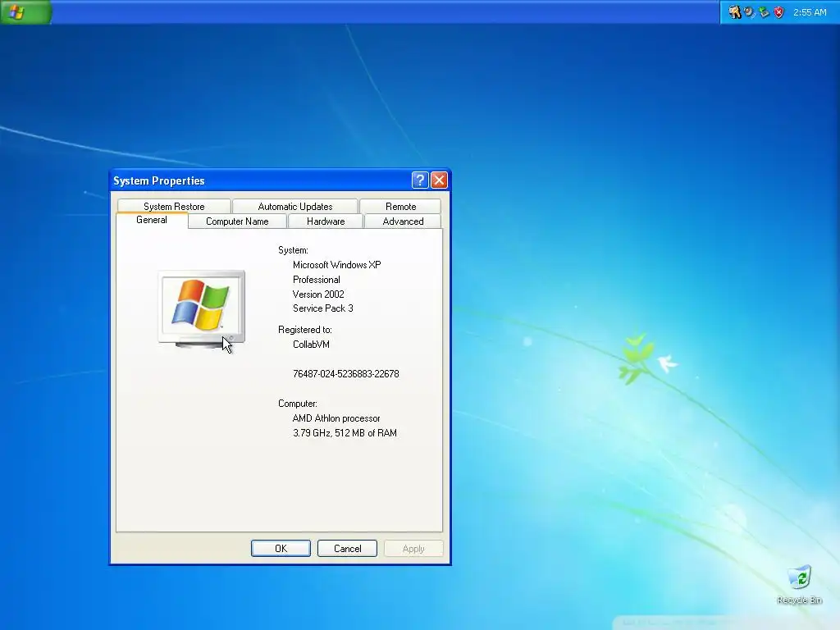Switch to the Hardware tab
The width and height of the screenshot is (840, 630).
(x=326, y=221)
